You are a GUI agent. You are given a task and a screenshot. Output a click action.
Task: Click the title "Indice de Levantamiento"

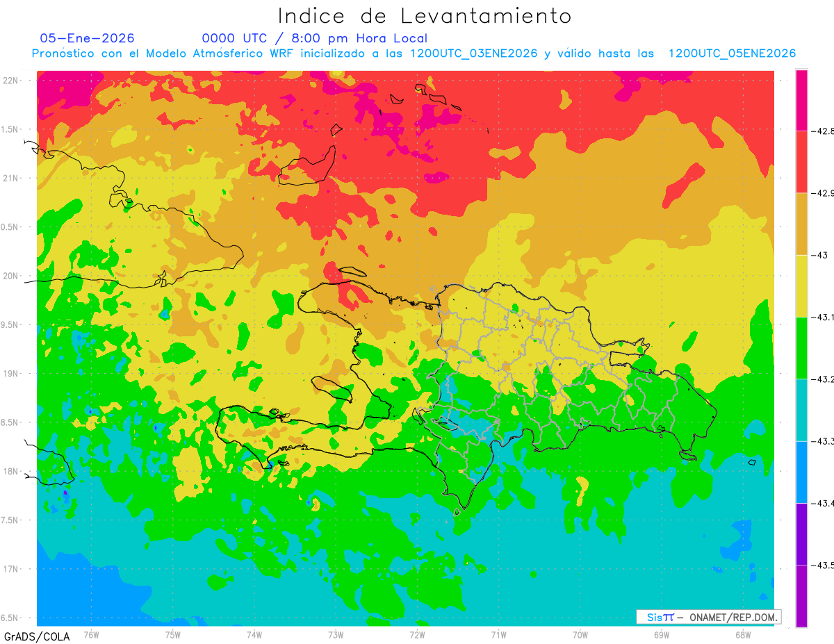(x=425, y=16)
